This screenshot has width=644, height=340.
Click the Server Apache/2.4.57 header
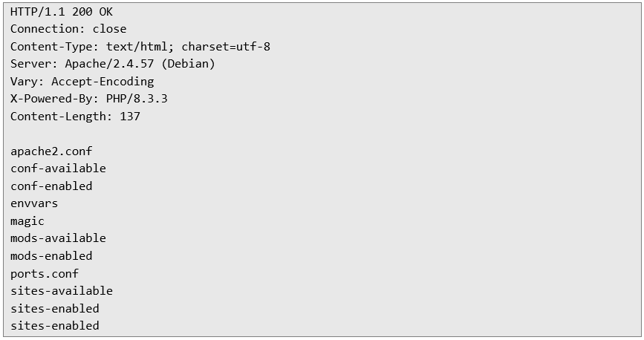click(113, 64)
